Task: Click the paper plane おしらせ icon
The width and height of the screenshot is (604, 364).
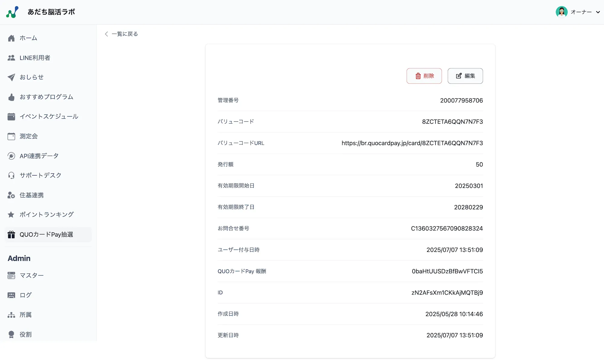Action: 11,77
